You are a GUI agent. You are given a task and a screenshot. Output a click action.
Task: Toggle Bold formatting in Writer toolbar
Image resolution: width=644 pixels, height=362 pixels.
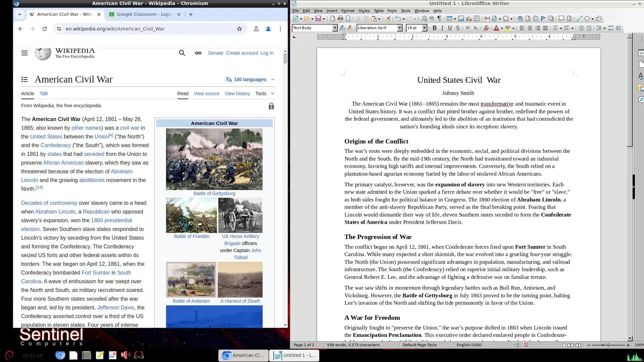(434, 28)
